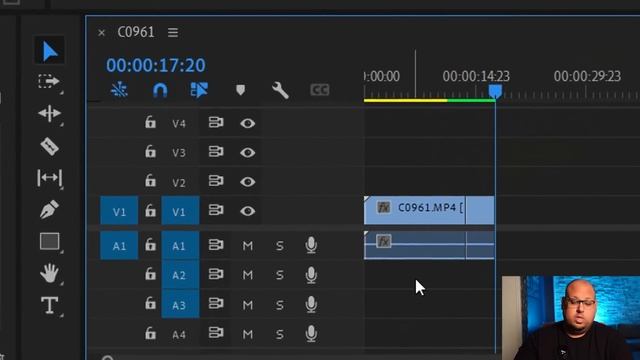The height and width of the screenshot is (360, 640).
Task: Toggle V1 source patching button
Action: [119, 211]
